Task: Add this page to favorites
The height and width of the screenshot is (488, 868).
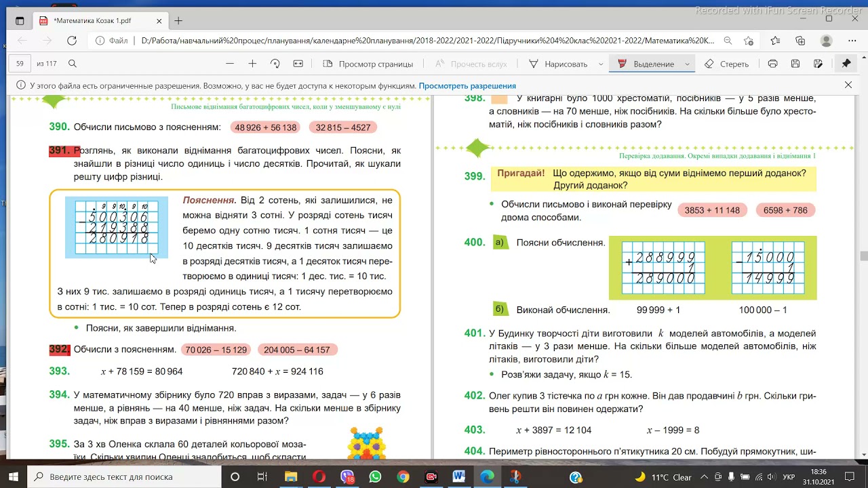Action: point(749,41)
